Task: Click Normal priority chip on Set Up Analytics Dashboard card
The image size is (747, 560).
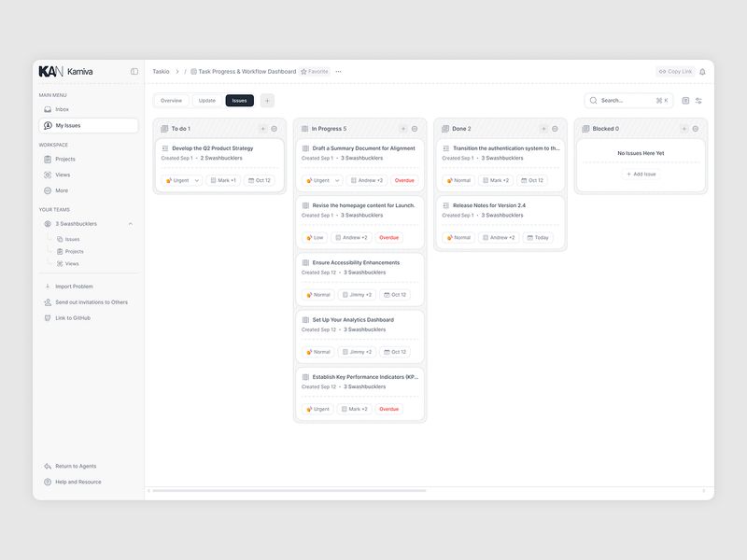Action: [318, 352]
